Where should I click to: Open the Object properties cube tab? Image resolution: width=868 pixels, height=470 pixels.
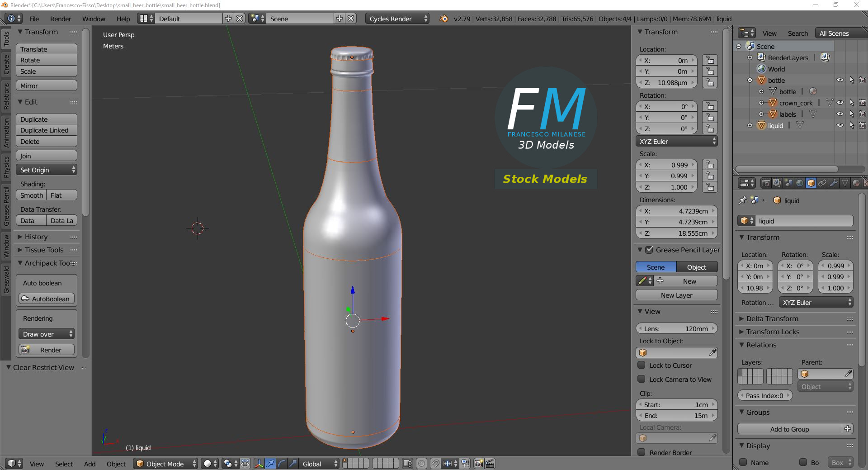point(811,183)
